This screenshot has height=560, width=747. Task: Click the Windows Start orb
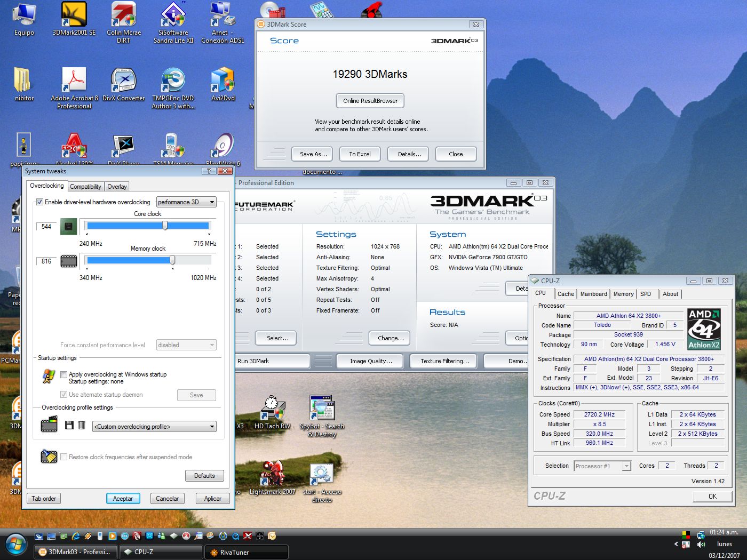coord(16,545)
